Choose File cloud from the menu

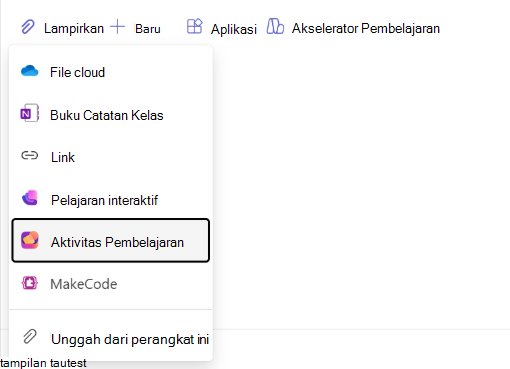[x=111, y=72]
